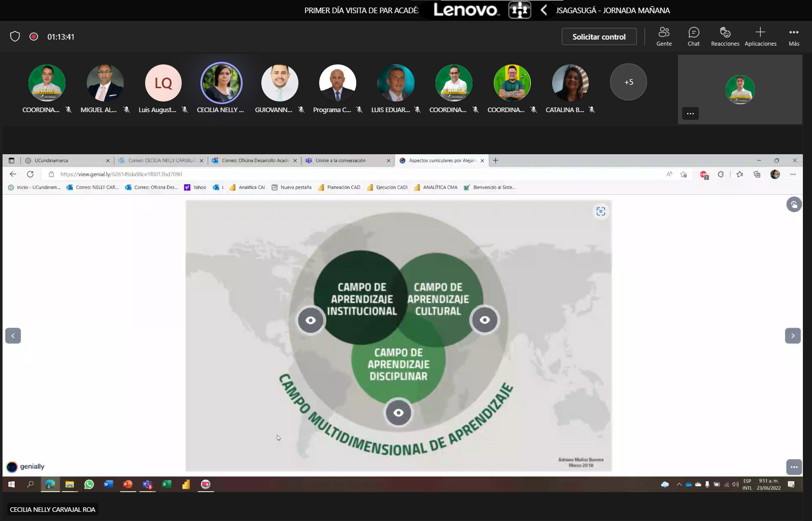The image size is (812, 521).
Task: Reload the browser page
Action: pyautogui.click(x=30, y=174)
